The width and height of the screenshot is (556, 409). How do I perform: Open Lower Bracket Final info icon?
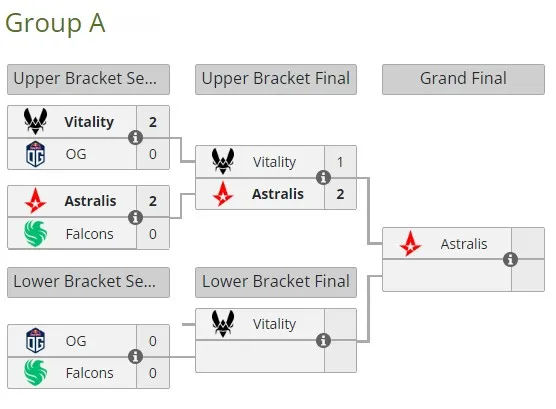[323, 341]
